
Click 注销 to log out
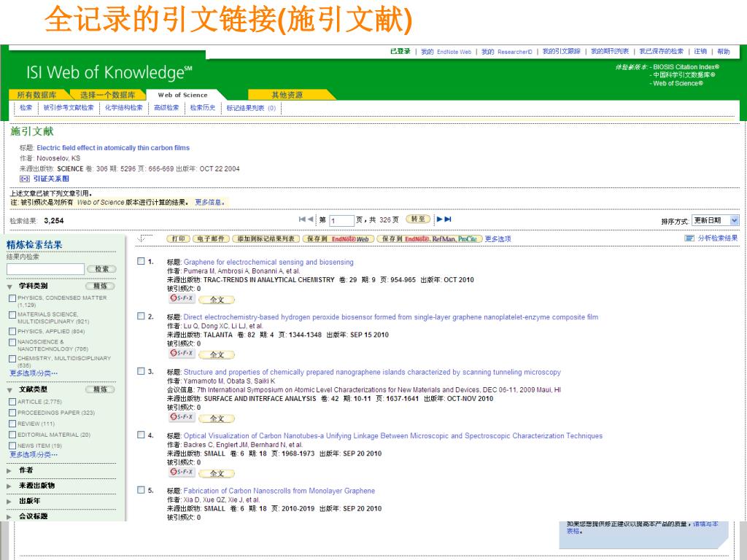[700, 52]
